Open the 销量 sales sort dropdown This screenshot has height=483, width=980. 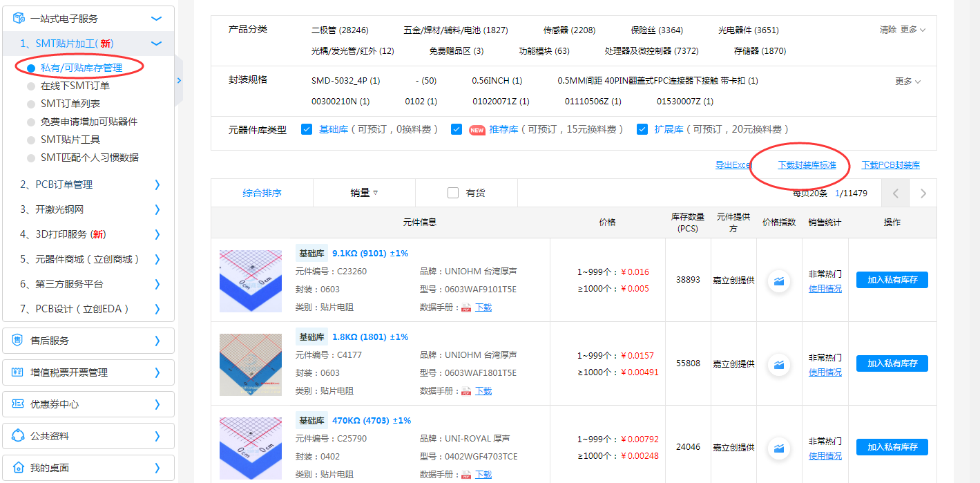tap(364, 193)
